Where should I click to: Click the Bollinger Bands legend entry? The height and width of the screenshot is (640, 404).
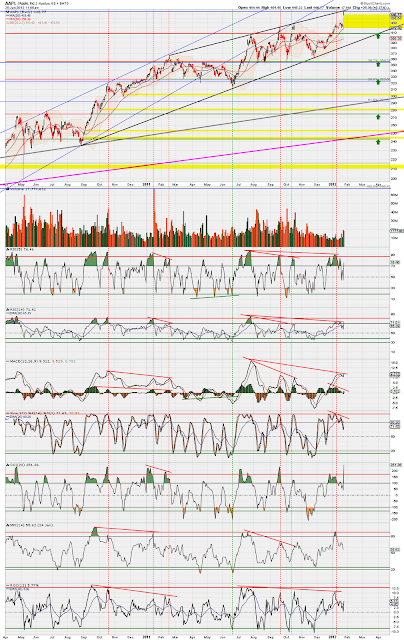coord(33,23)
